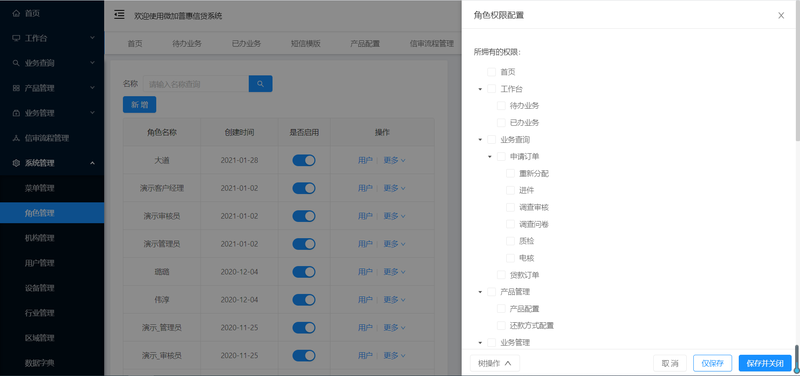The height and width of the screenshot is (376, 800).
Task: Switch to the 已办业务 tab
Action: tap(246, 43)
